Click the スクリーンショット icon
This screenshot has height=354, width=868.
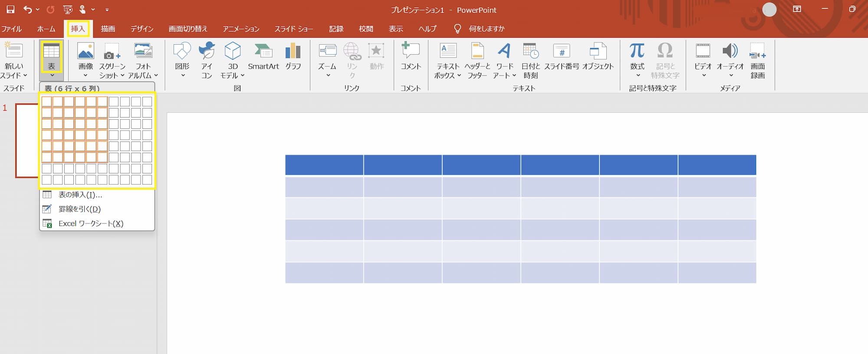[112, 51]
